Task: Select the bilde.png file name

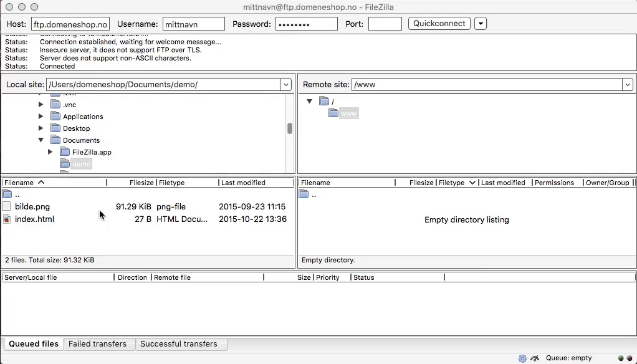Action: 32,207
